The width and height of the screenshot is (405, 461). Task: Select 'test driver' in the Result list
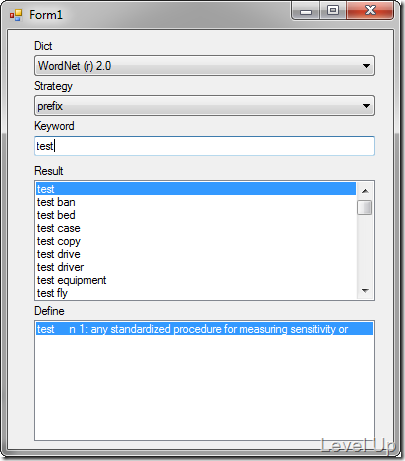pos(196,267)
